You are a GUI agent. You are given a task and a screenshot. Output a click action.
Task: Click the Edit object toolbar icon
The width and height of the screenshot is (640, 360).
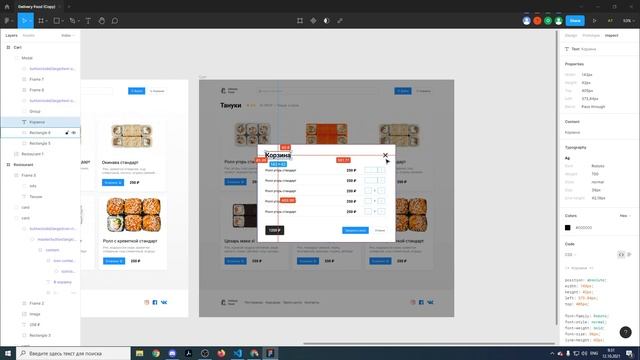pos(300,20)
